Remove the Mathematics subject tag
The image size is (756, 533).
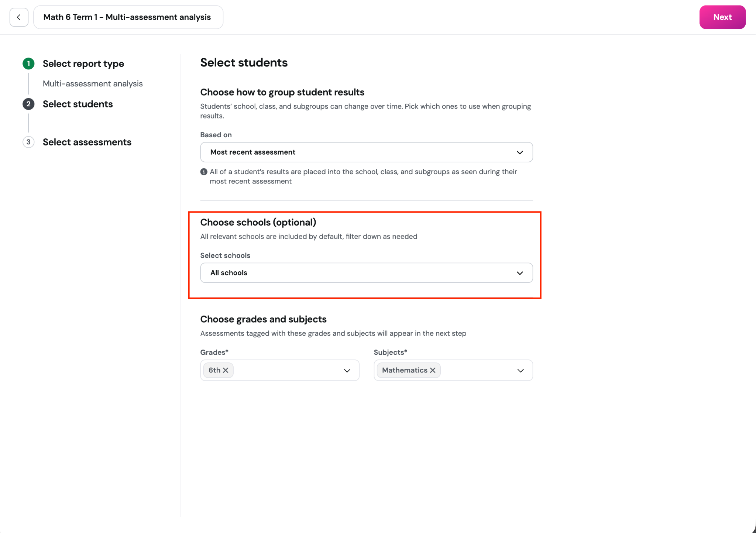click(433, 370)
